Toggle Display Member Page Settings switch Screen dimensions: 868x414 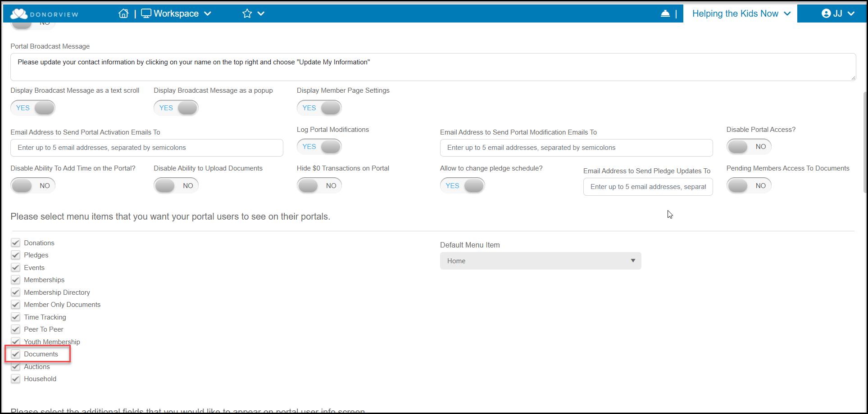(319, 108)
